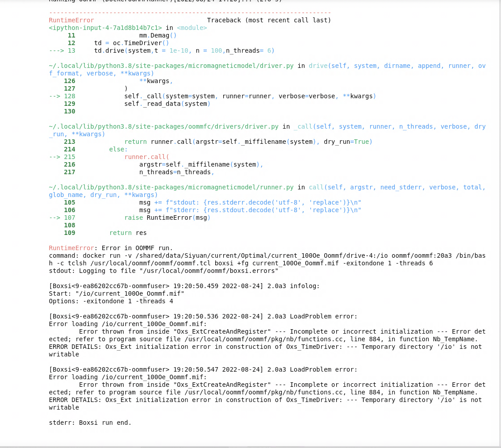Click the ERROR DETAILS Oxs_Ext line

(179, 347)
